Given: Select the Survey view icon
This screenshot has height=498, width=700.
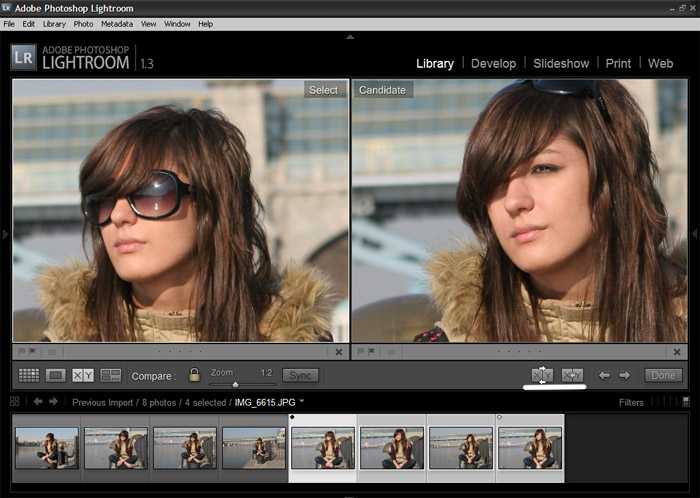Looking at the screenshot, I should (x=110, y=375).
